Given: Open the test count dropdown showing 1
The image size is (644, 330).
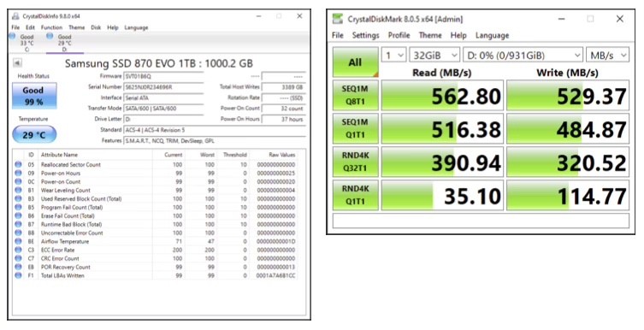Looking at the screenshot, I should (x=394, y=55).
